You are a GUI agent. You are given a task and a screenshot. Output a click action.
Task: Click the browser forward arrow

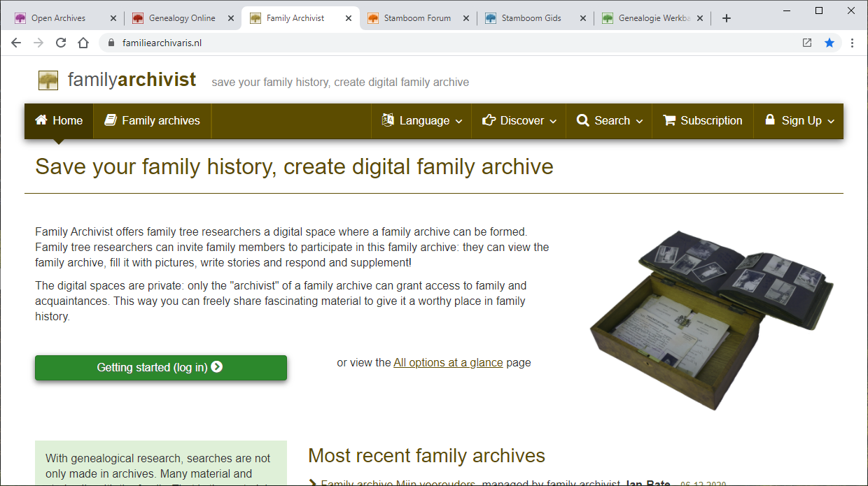(x=38, y=43)
